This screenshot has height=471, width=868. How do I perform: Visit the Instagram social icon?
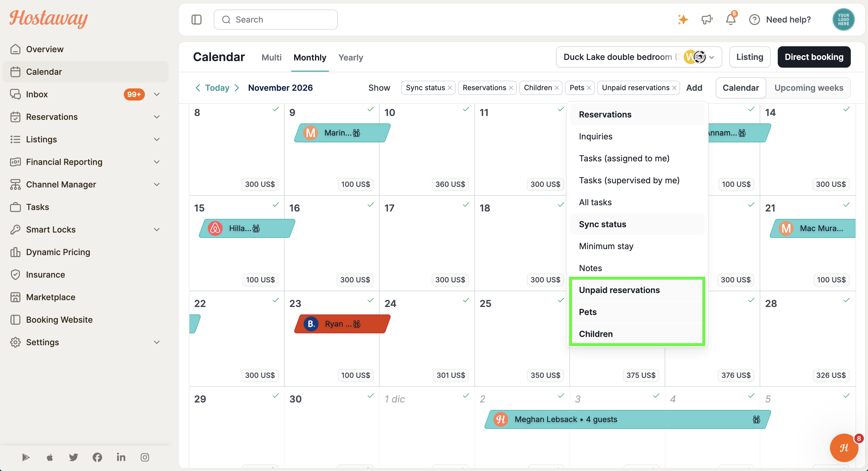click(145, 457)
